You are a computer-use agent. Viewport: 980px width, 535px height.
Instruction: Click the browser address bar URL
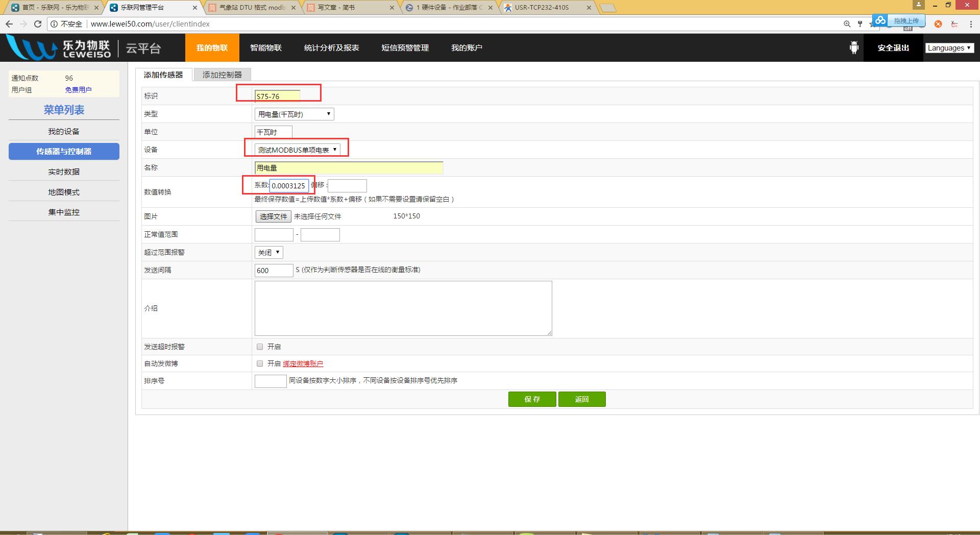click(x=150, y=24)
